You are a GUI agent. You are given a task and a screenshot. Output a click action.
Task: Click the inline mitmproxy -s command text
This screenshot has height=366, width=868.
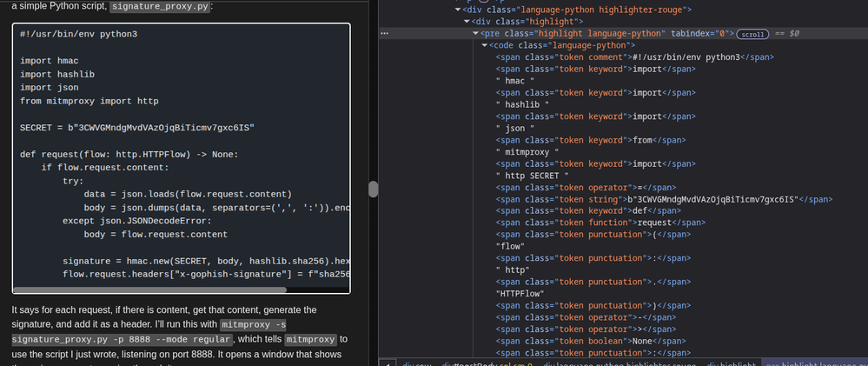(x=271, y=324)
